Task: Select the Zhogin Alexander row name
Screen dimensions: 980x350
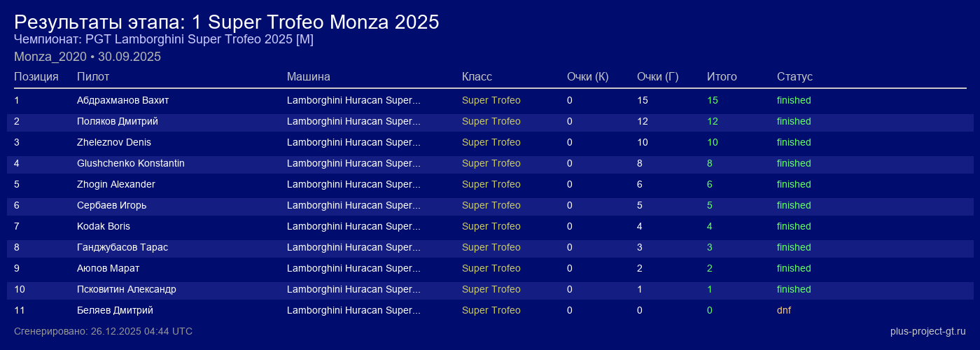Action: pyautogui.click(x=115, y=184)
